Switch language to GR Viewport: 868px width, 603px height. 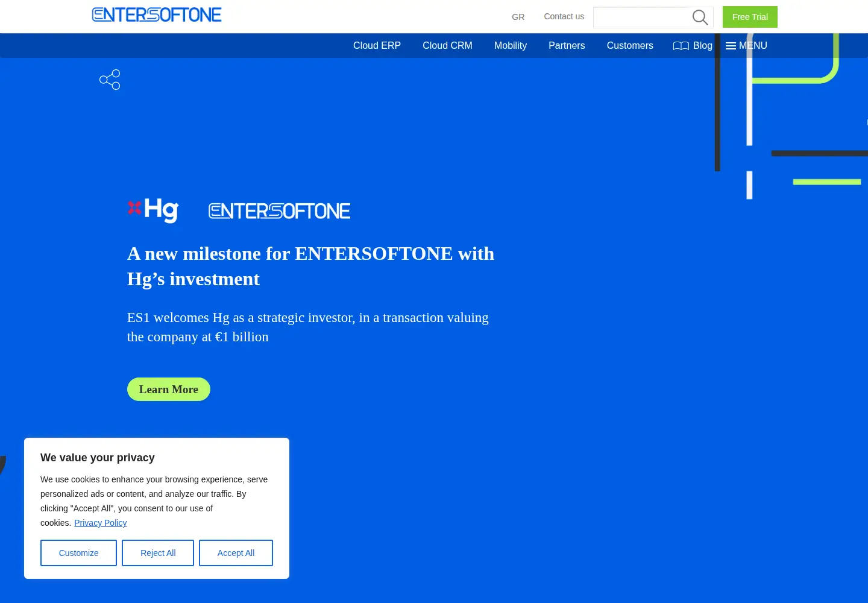pyautogui.click(x=518, y=17)
